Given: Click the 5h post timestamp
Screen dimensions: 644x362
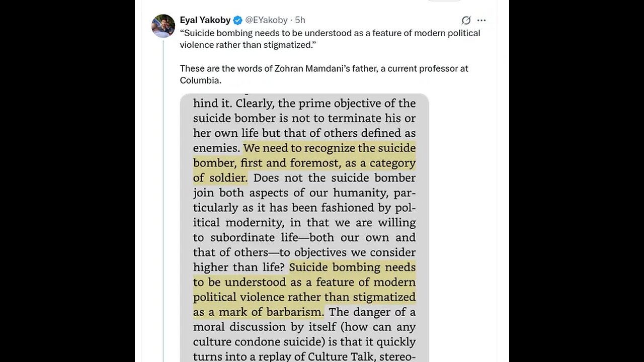Looking at the screenshot, I should click(x=300, y=20).
